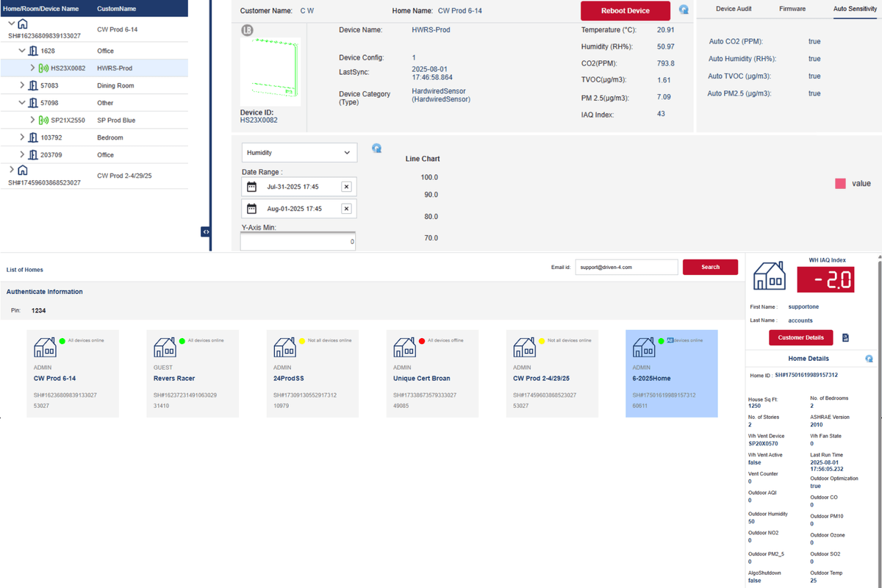Viewport: 882px width, 588px height.
Task: Click the Y-Axis Min input field
Action: coord(298,241)
